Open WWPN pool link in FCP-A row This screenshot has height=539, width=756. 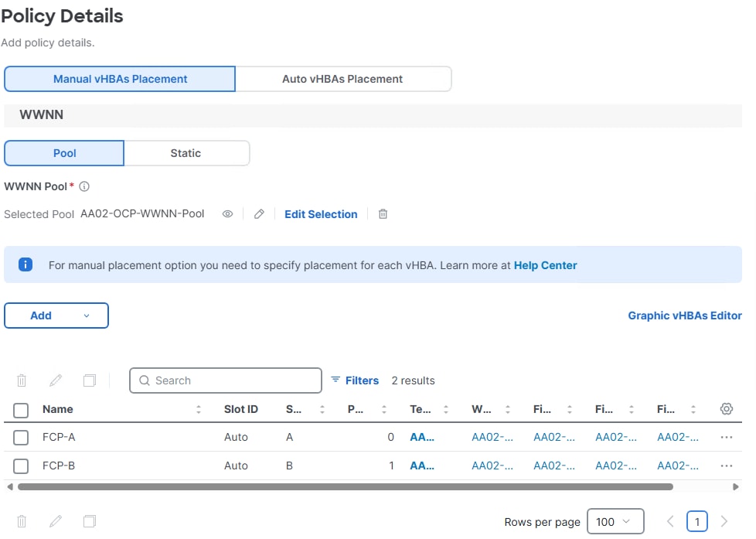click(492, 437)
